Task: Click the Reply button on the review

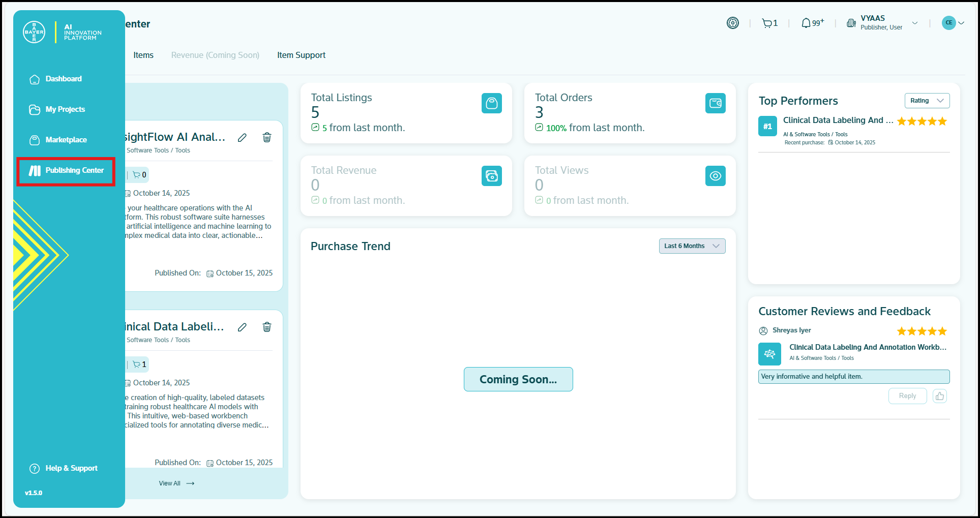Action: (907, 396)
